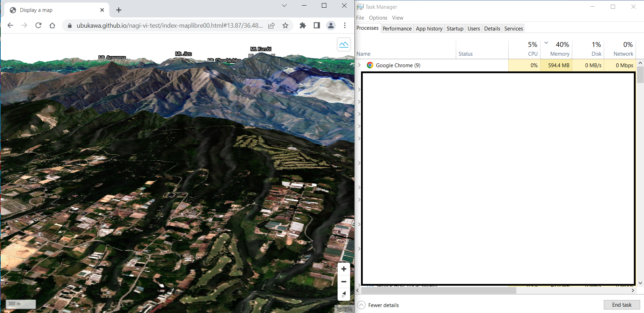Share this page from the address bar

click(x=271, y=26)
